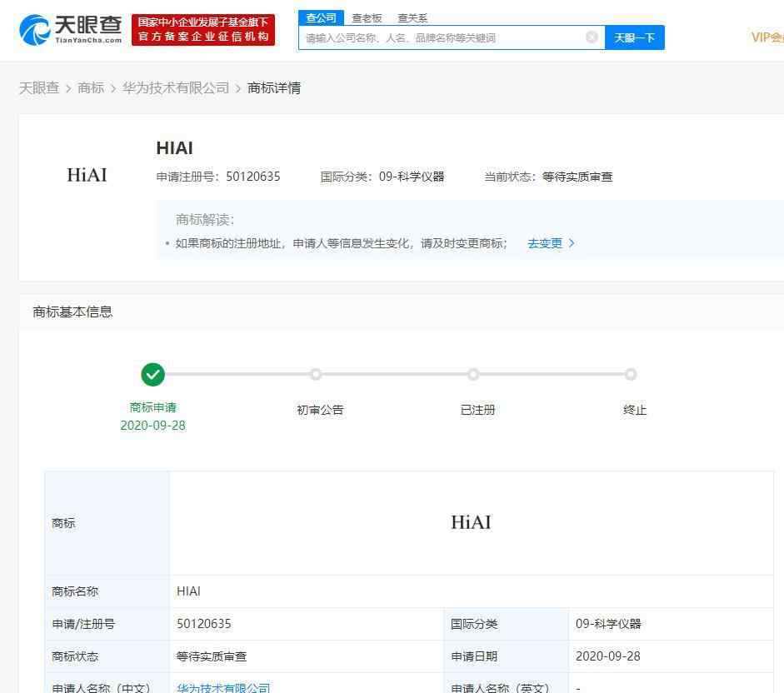Click the 2020-09-28 application date cell

[x=671, y=656]
